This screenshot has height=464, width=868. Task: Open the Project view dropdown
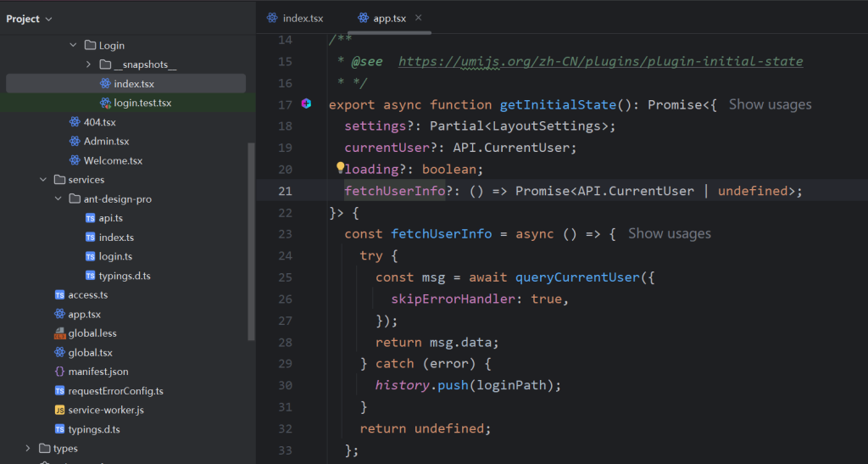[30, 19]
